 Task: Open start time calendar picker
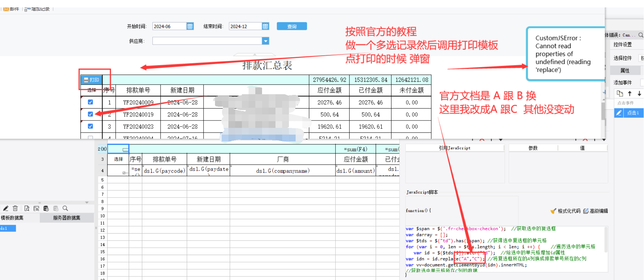(x=190, y=26)
